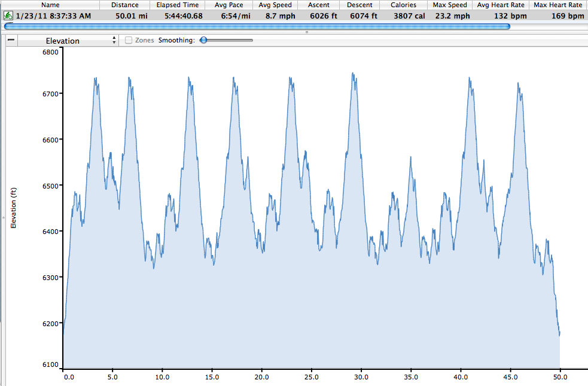Sort by Max Heart Rate column
Screen dimensions: 588x386
[x=557, y=5]
